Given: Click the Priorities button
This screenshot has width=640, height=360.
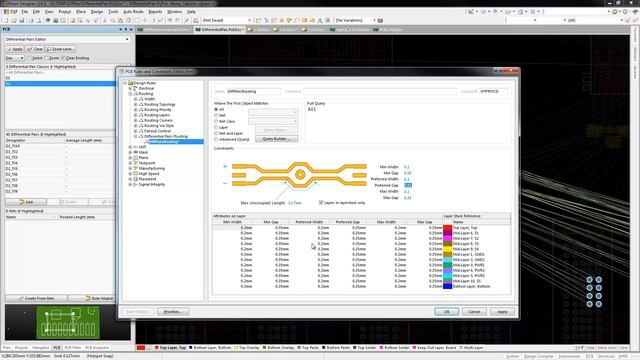Looking at the screenshot, I should 173,311.
